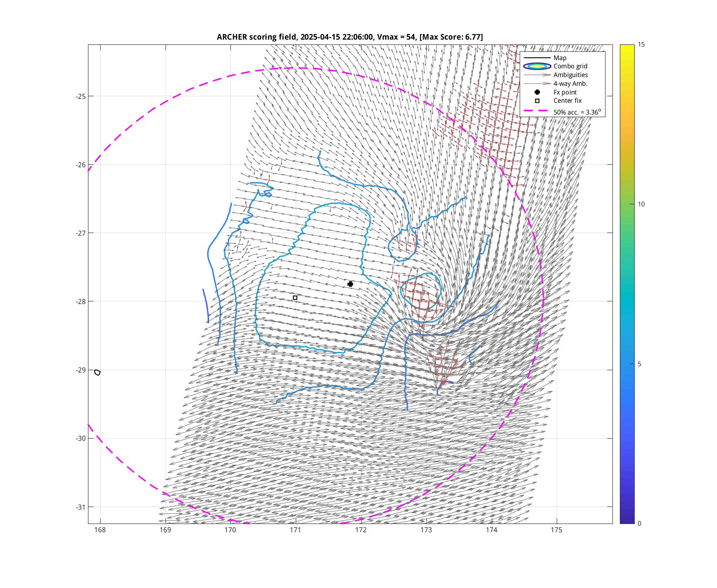This screenshot has width=717, height=588.
Task: Click the Fx point symbol in the legend
Action: [x=537, y=92]
